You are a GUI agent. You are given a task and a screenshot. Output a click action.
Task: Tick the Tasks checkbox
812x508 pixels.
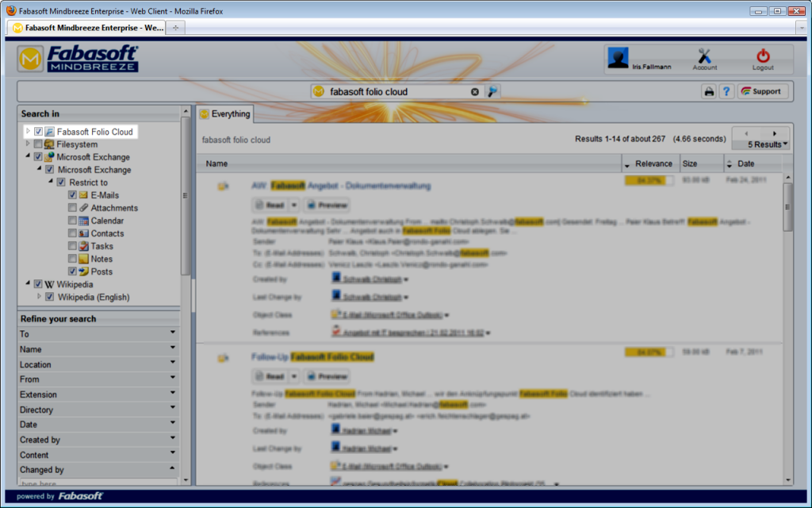[x=72, y=246]
